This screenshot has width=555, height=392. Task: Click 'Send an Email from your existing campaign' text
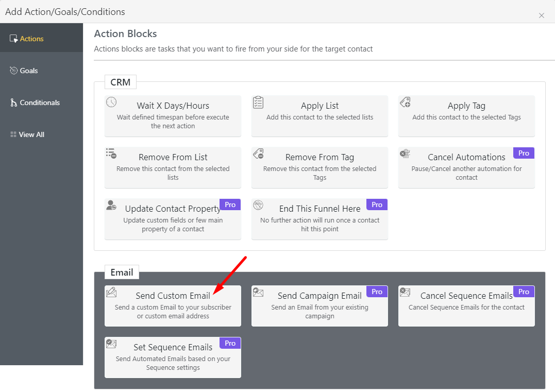[319, 312]
